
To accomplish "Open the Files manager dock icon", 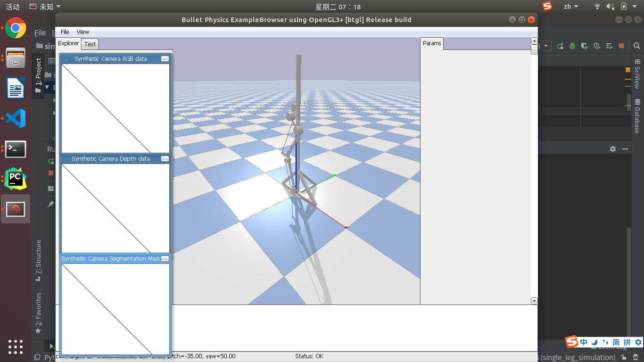I will pyautogui.click(x=16, y=58).
